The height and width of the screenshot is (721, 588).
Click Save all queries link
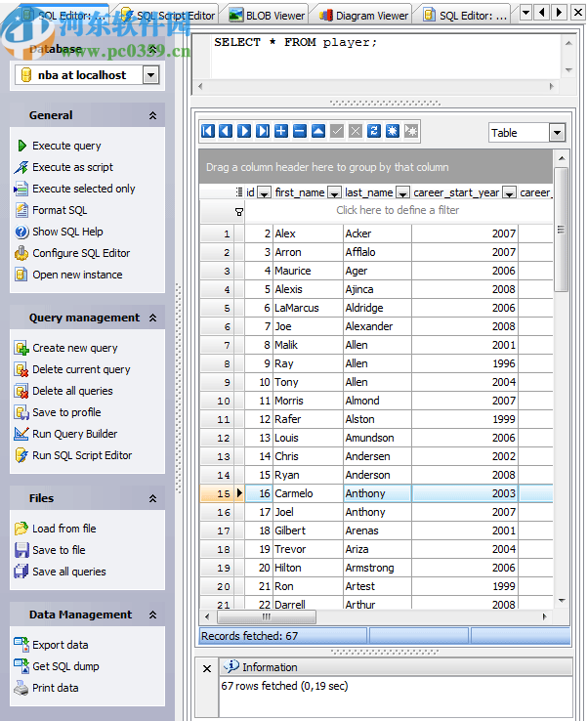[x=69, y=572]
